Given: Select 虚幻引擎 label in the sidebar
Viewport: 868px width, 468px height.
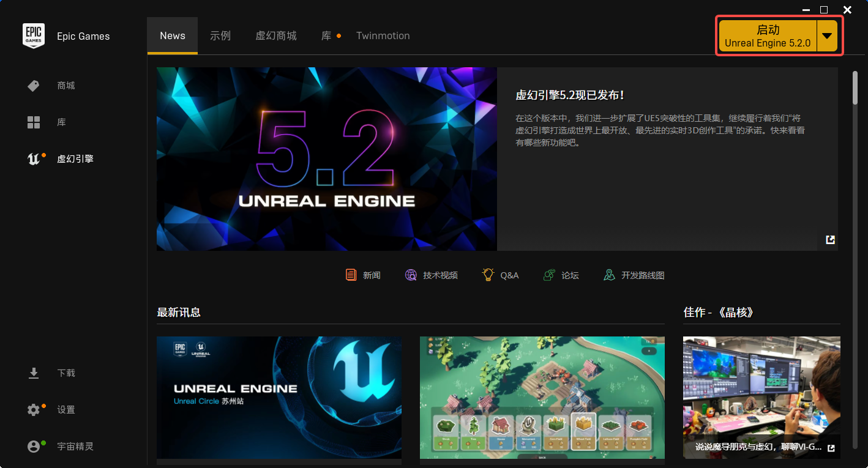Looking at the screenshot, I should [75, 159].
